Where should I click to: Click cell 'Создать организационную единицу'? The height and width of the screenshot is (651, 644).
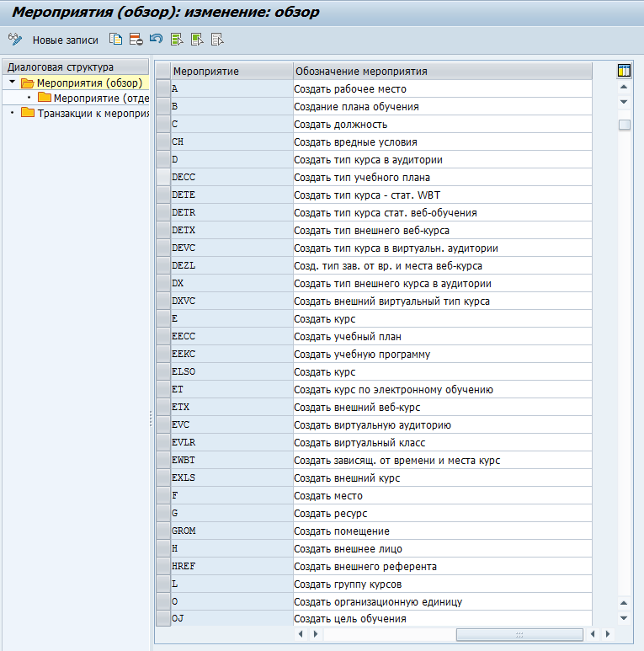pyautogui.click(x=442, y=602)
